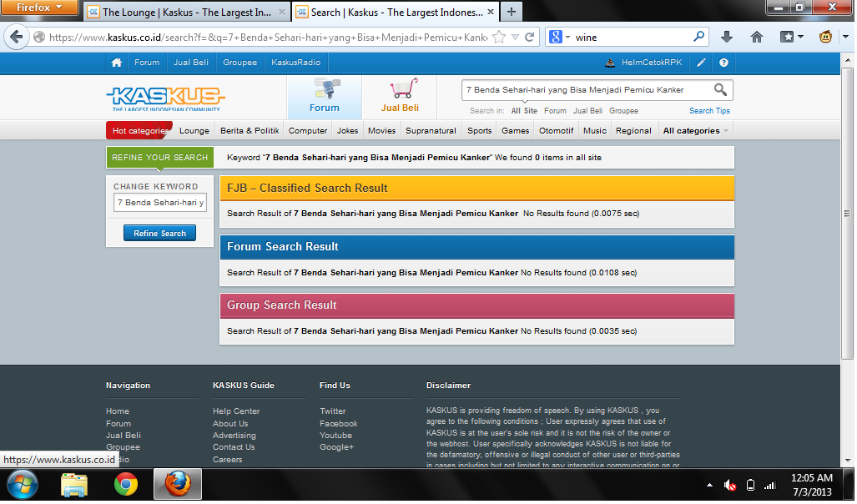Screen dimensions: 857x504
Task: Click the Refine Search button
Action: click(159, 234)
